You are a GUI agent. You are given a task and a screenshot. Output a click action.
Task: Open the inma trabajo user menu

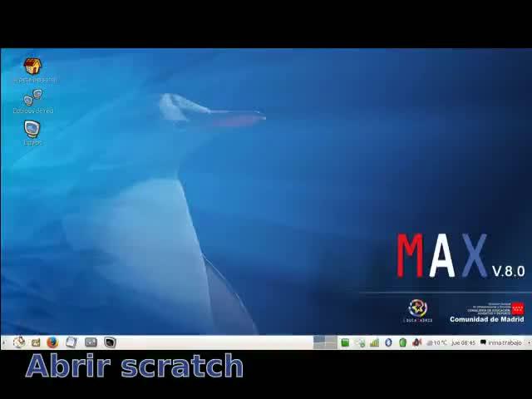coord(505,342)
